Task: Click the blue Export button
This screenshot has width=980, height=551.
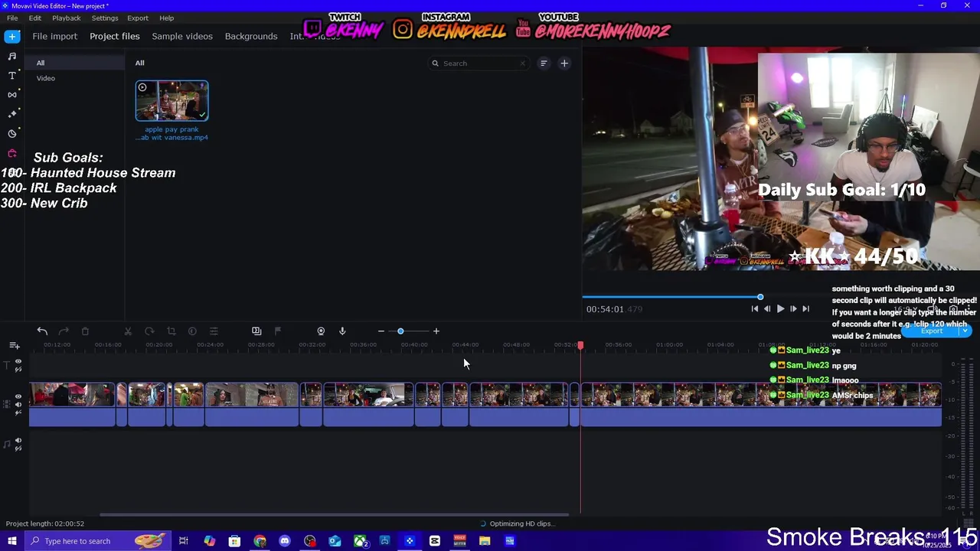Action: 931,331
